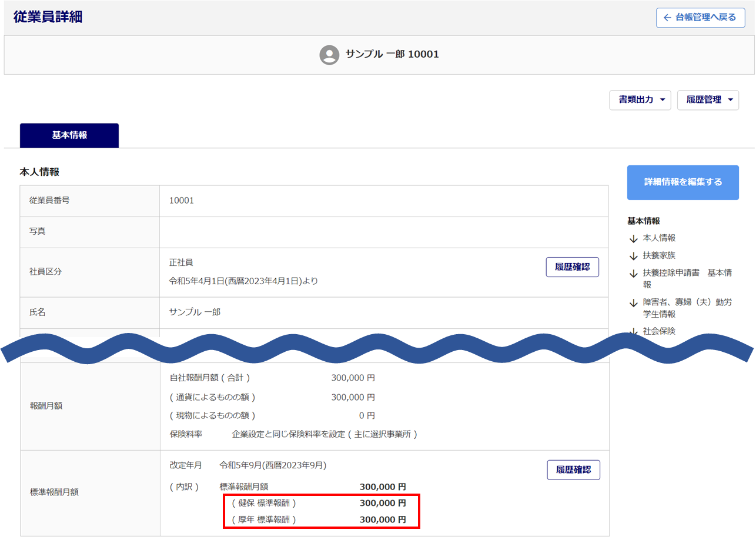This screenshot has width=756, height=543.
Task: Expand the 履歴管理 dropdown menu
Action: click(x=708, y=100)
